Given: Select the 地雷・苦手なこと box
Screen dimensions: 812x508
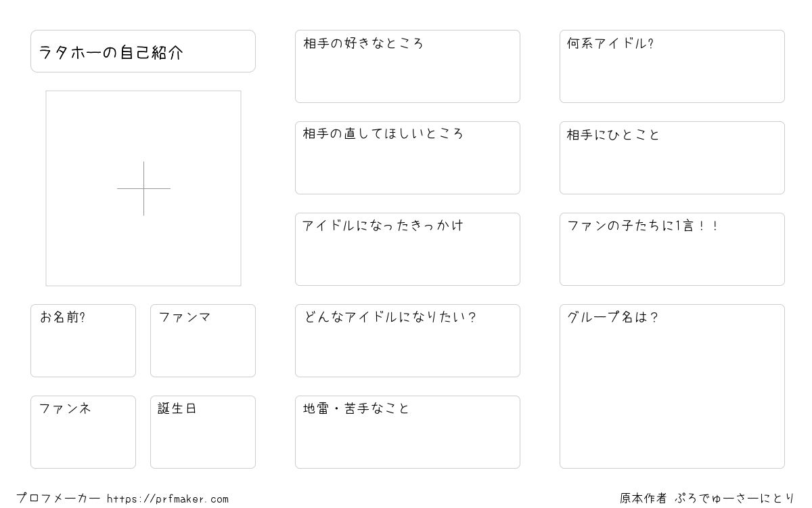Looking at the screenshot, I should coord(407,432).
